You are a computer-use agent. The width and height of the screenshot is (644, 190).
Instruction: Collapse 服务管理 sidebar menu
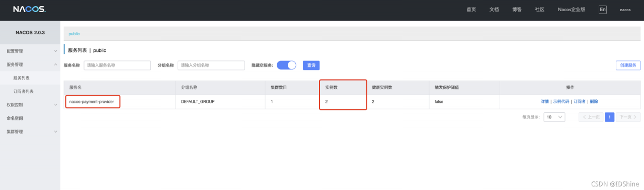click(30, 65)
